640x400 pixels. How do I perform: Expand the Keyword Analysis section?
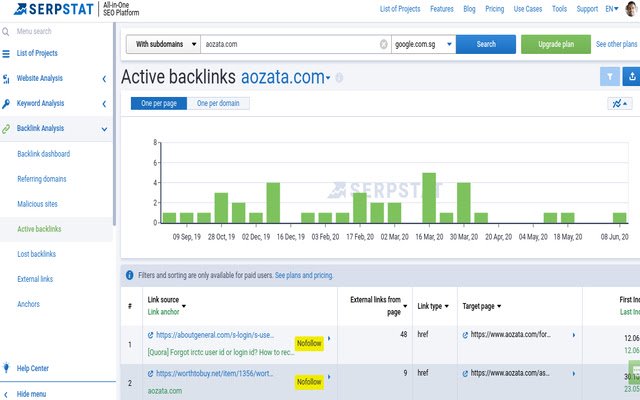tap(104, 104)
